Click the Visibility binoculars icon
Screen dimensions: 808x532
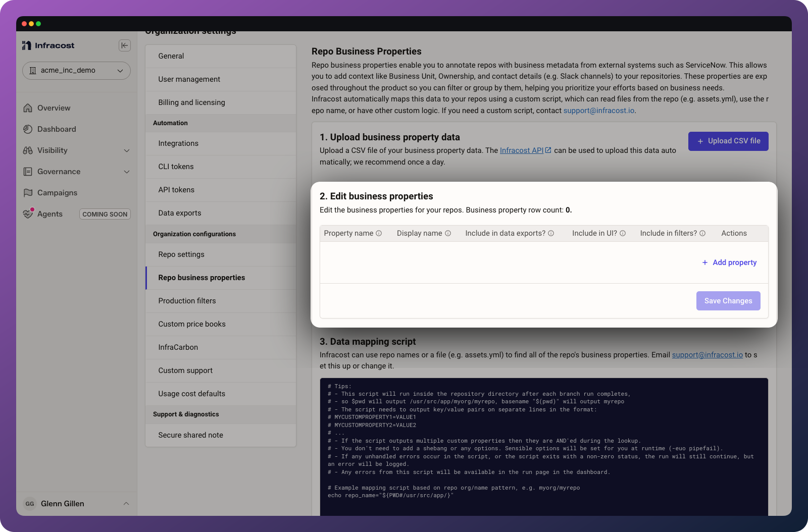pos(28,150)
